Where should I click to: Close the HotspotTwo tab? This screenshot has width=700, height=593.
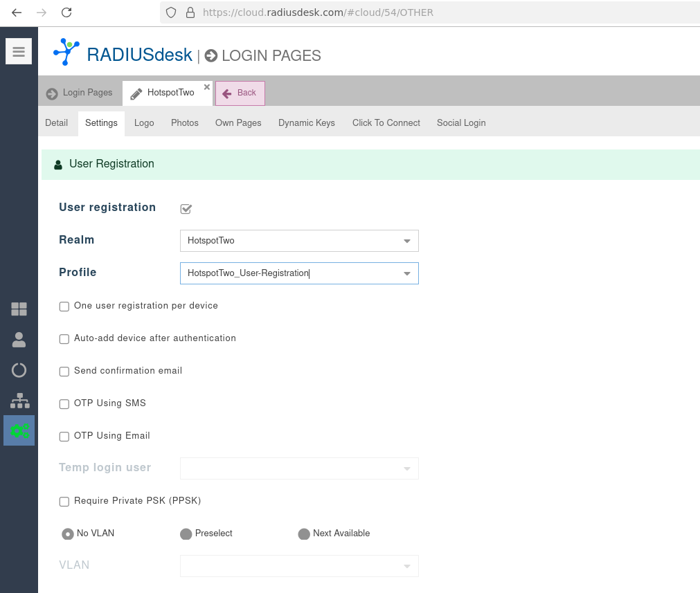pyautogui.click(x=206, y=87)
